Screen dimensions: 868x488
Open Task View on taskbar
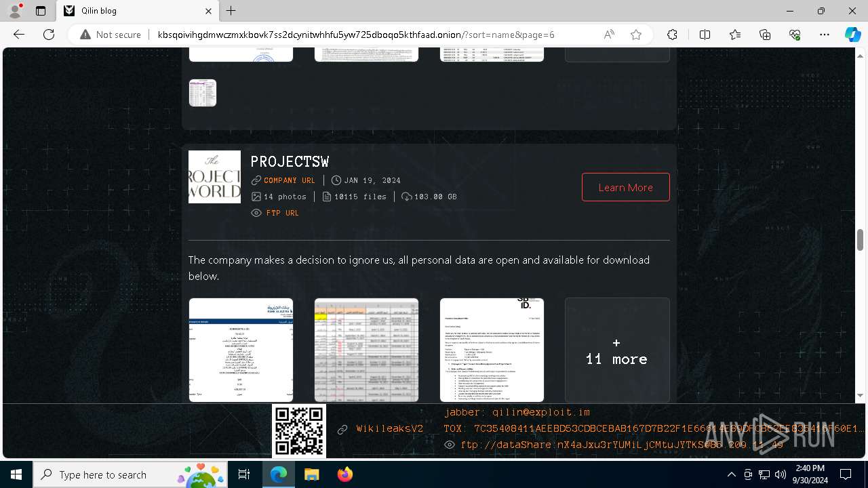pyautogui.click(x=244, y=474)
